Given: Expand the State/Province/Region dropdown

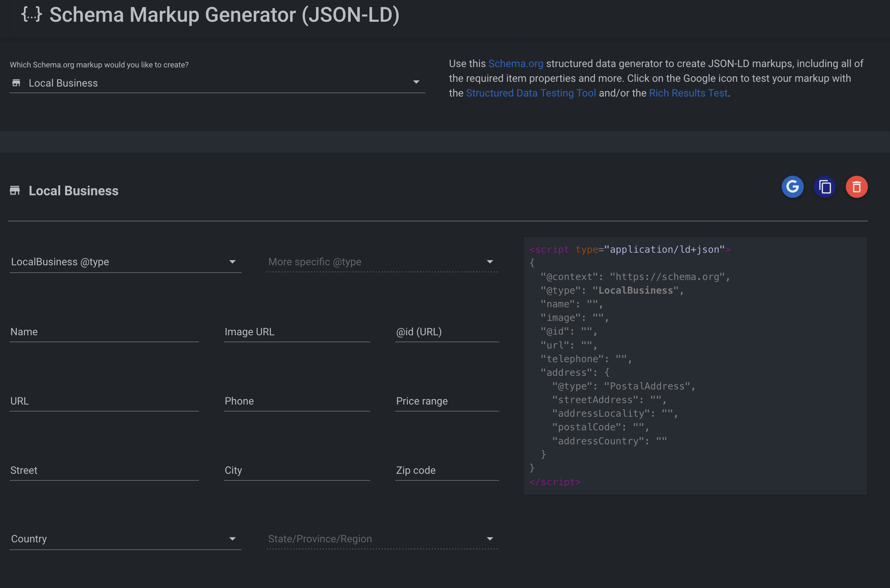Looking at the screenshot, I should tap(382, 539).
